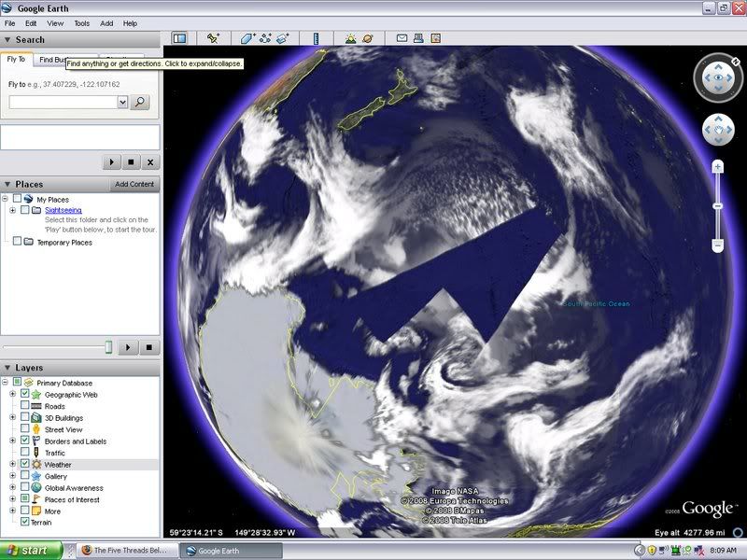
Task: Toggle the Temporary Places checkbox
Action: [17, 242]
